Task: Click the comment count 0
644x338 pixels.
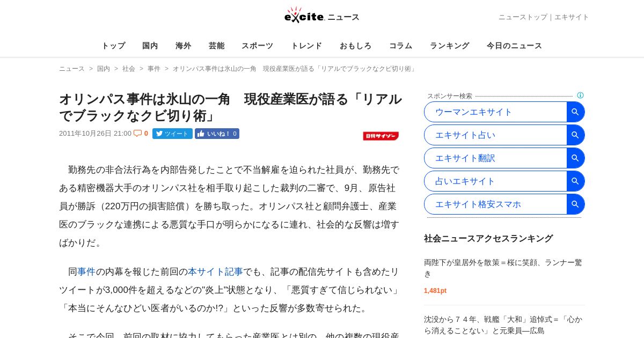Action: coord(146,134)
